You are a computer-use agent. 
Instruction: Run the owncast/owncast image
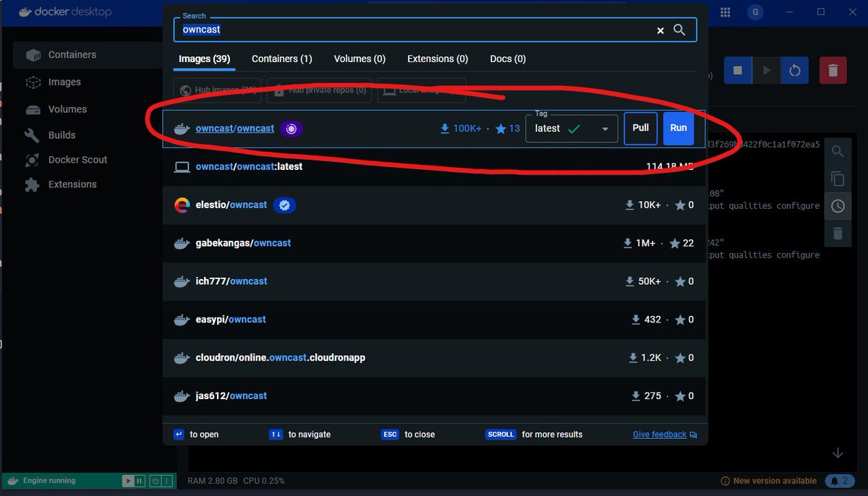click(678, 128)
